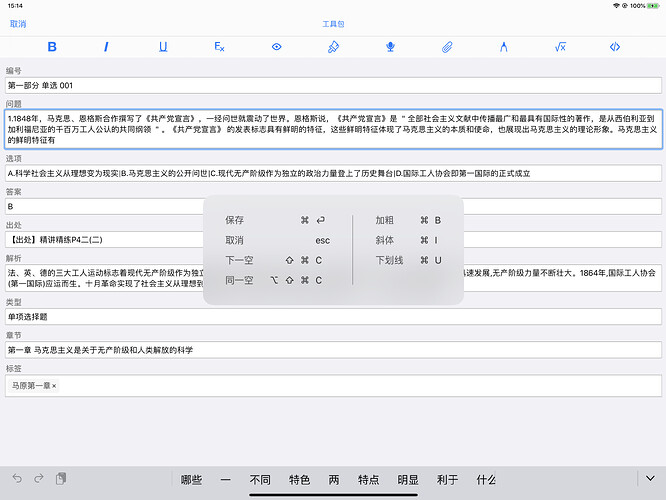The width and height of the screenshot is (666, 500).
Task: Tap the undo arrow on keyboard bar
Action: (17, 478)
